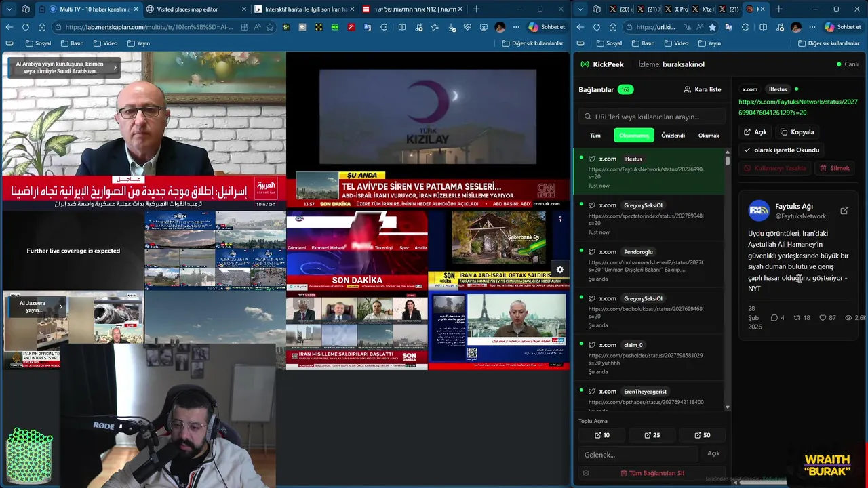This screenshot has height=488, width=868.
Task: Expand the Al Arabiya info banner chevron
Action: tap(115, 67)
